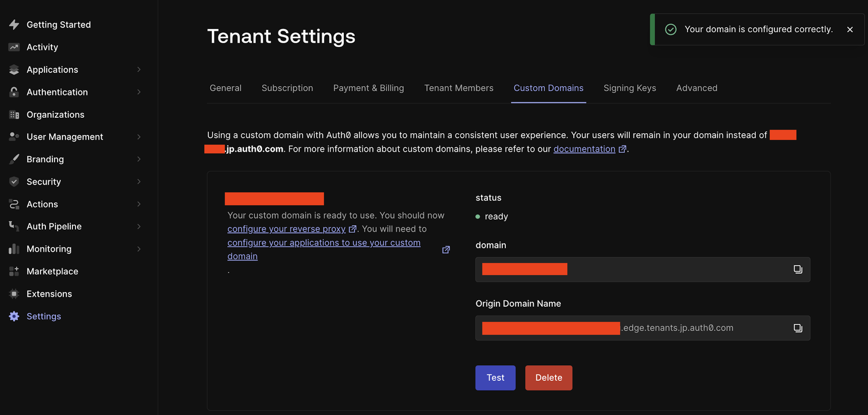Click external link icon beside reverse proxy

pos(353,229)
